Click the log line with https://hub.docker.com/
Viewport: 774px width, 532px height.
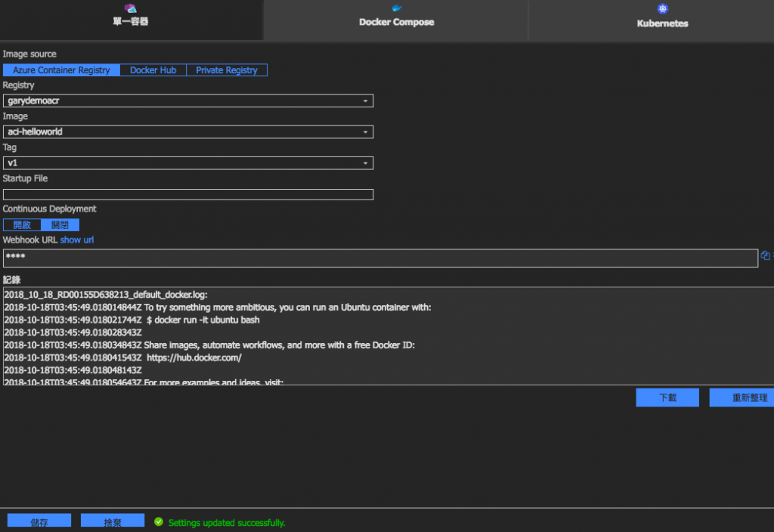(x=123, y=357)
